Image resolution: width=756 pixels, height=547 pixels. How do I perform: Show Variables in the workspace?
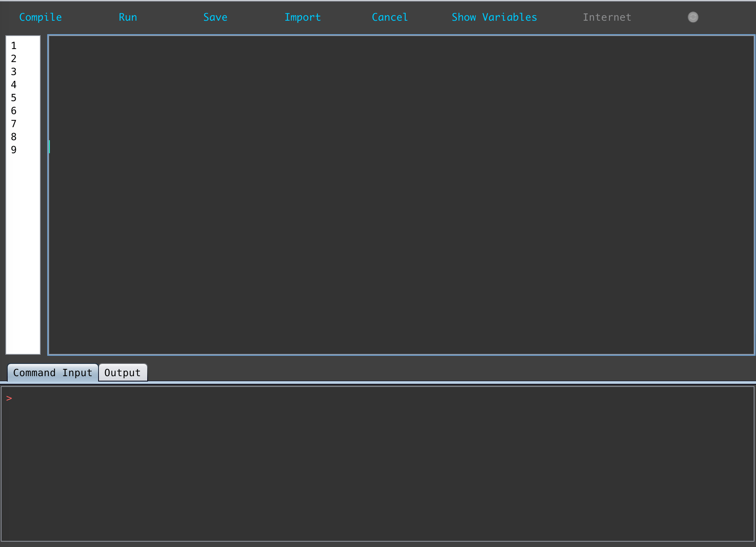click(x=494, y=17)
